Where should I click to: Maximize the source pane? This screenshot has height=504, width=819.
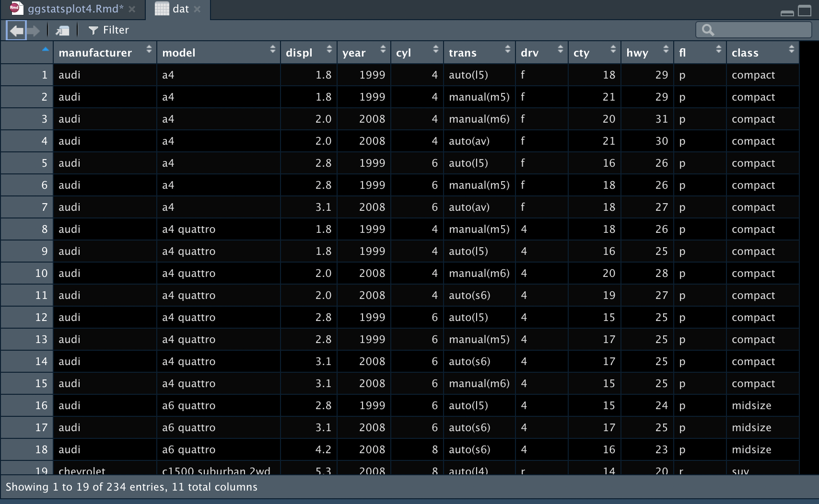point(804,11)
